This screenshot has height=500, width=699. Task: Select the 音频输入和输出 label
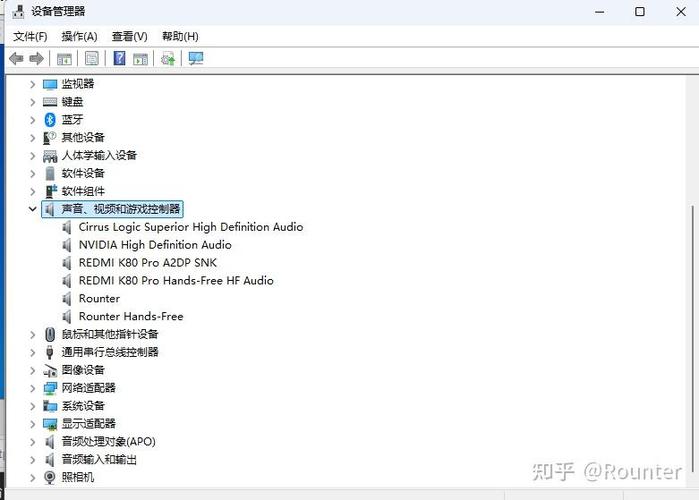point(99,459)
